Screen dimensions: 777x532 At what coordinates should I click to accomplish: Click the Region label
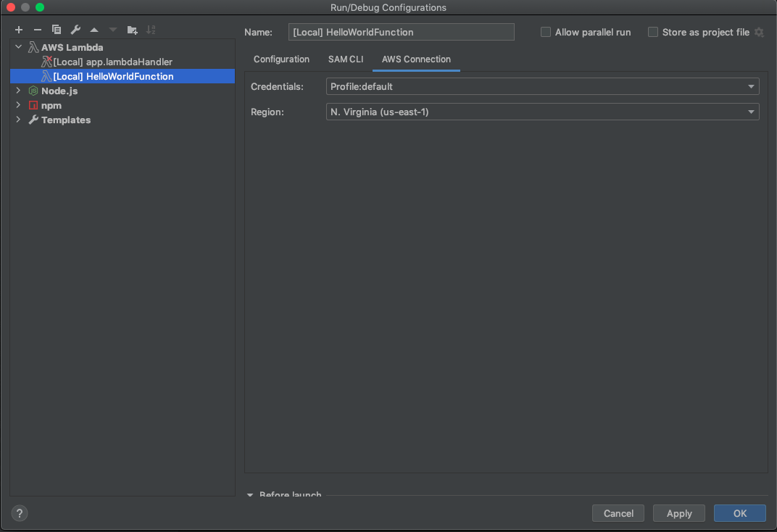click(267, 112)
